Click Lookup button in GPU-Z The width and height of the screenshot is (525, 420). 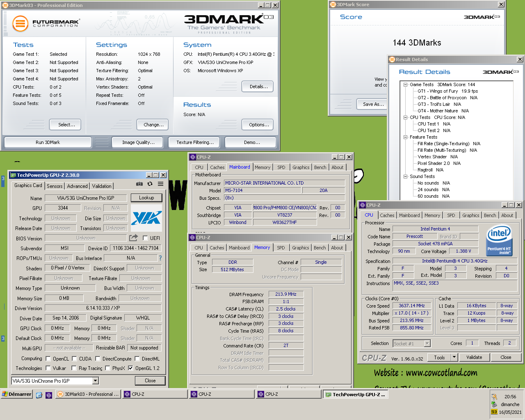pos(146,198)
